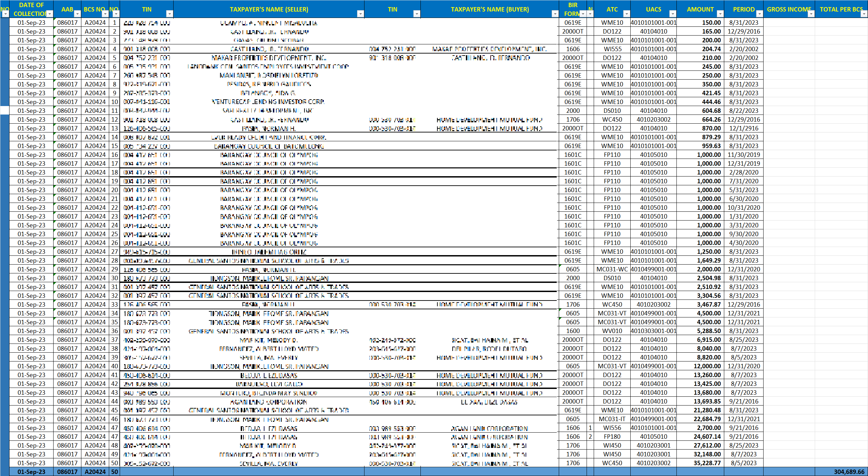Expand the AMOUNT filter dropdown
Viewport: 868px width, 476px height.
720,14
